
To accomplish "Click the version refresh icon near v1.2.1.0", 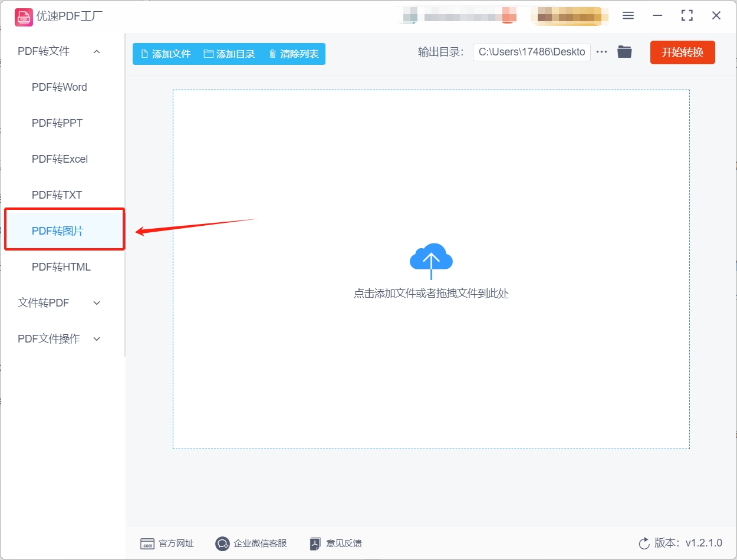I will [643, 544].
